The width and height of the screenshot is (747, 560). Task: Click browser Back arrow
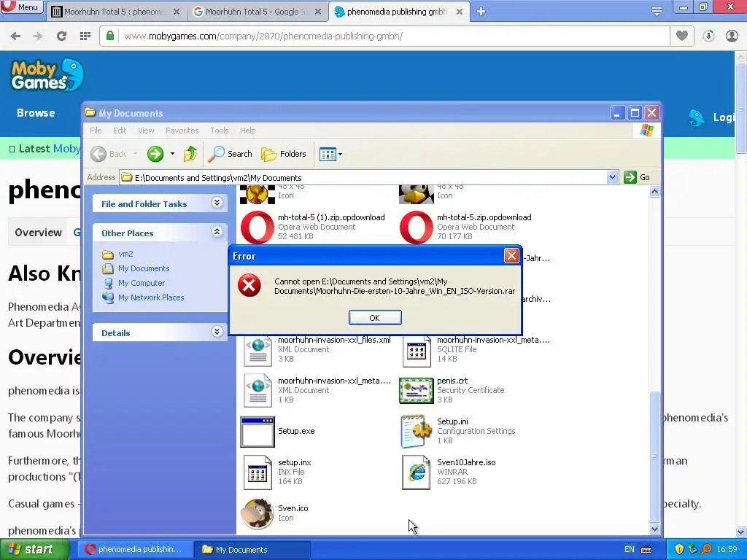[x=16, y=36]
